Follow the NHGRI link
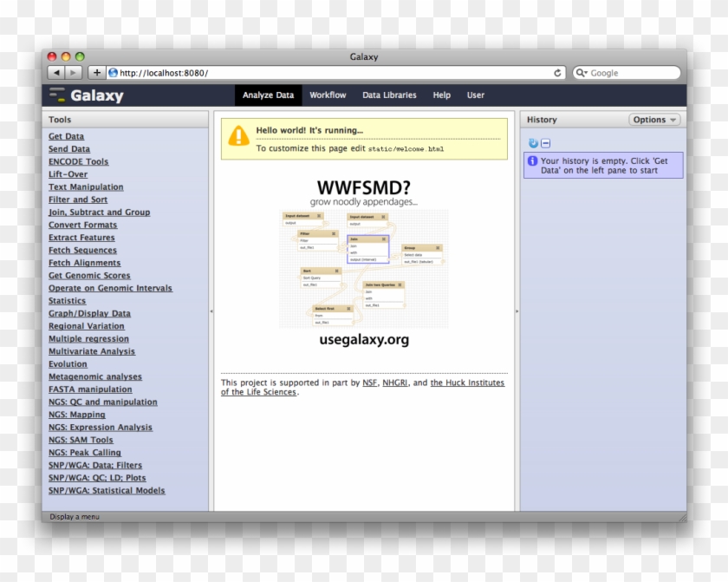Viewport: 728px width, 582px height. point(394,383)
